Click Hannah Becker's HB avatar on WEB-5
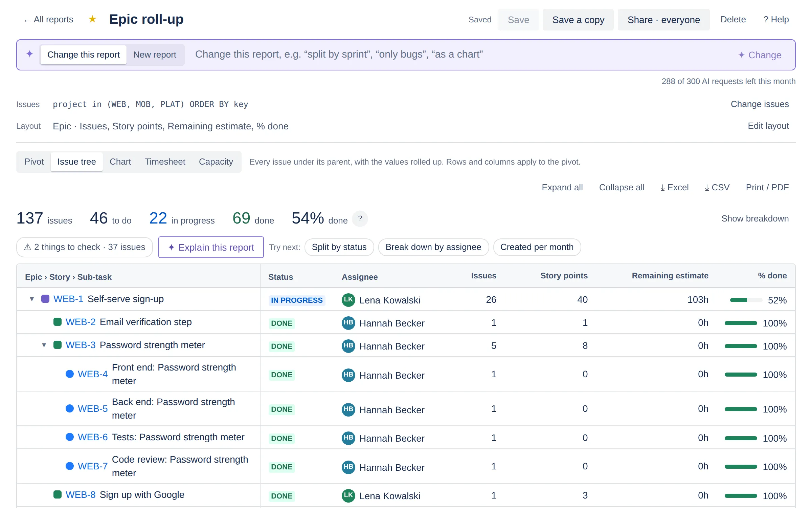The image size is (812, 508). click(x=348, y=409)
